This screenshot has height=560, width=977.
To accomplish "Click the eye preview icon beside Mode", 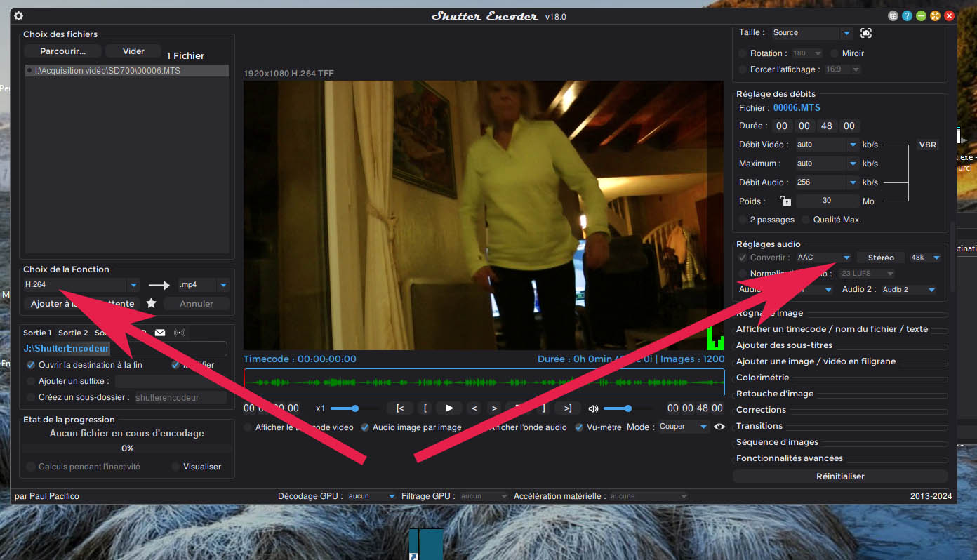I will click(x=719, y=427).
